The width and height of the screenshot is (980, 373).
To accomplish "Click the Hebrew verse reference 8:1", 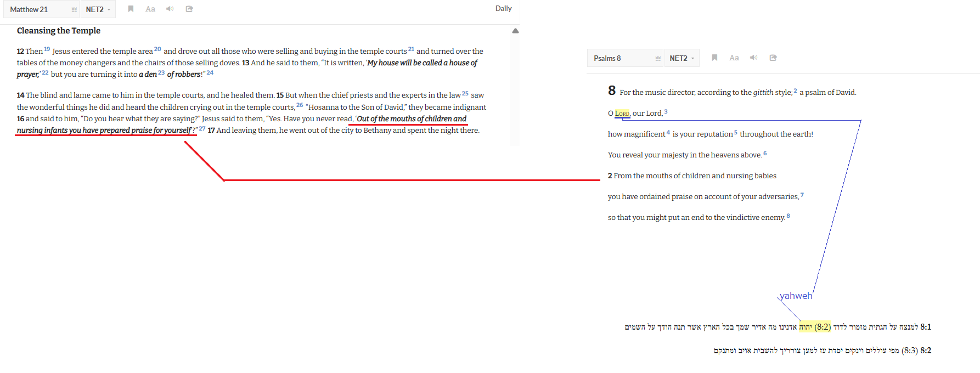I will pos(926,327).
